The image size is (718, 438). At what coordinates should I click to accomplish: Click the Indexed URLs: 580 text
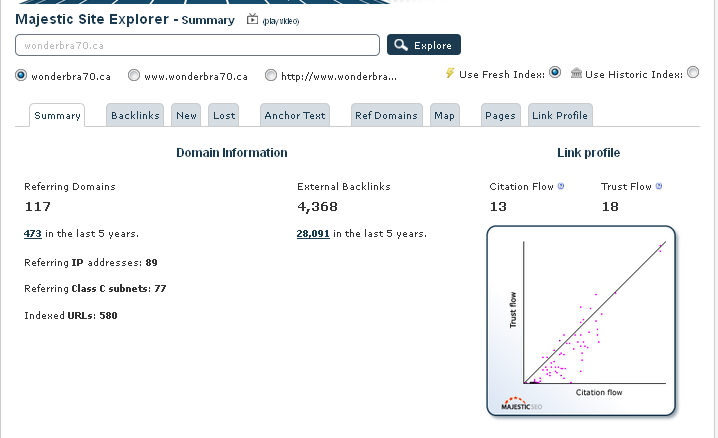click(71, 316)
